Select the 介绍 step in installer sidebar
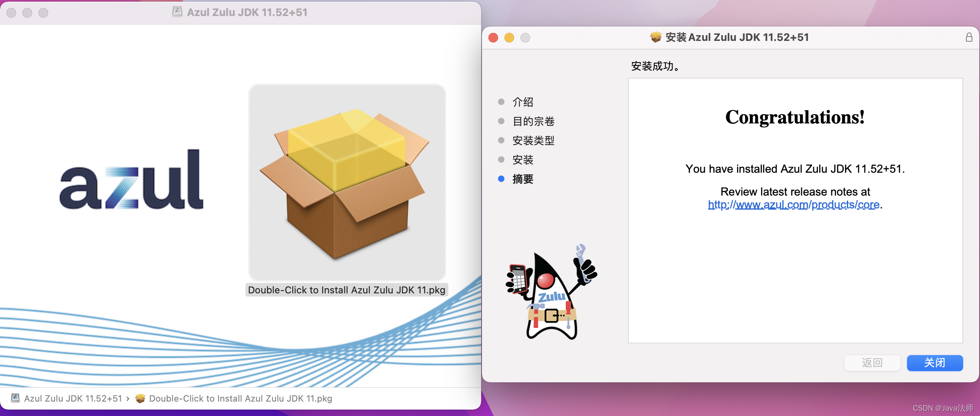The height and width of the screenshot is (416, 980). (523, 102)
